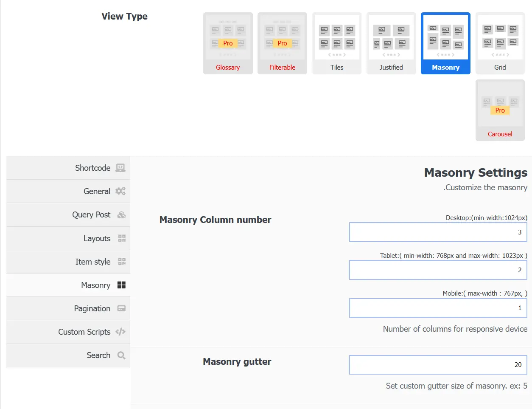Choose the Tiles view type
The image size is (532, 409).
coord(337,43)
